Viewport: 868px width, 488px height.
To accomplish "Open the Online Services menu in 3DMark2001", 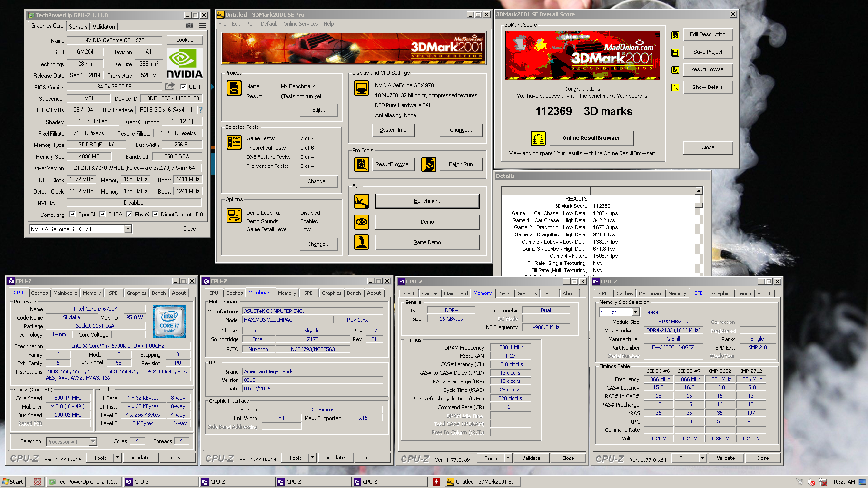I will [x=300, y=24].
